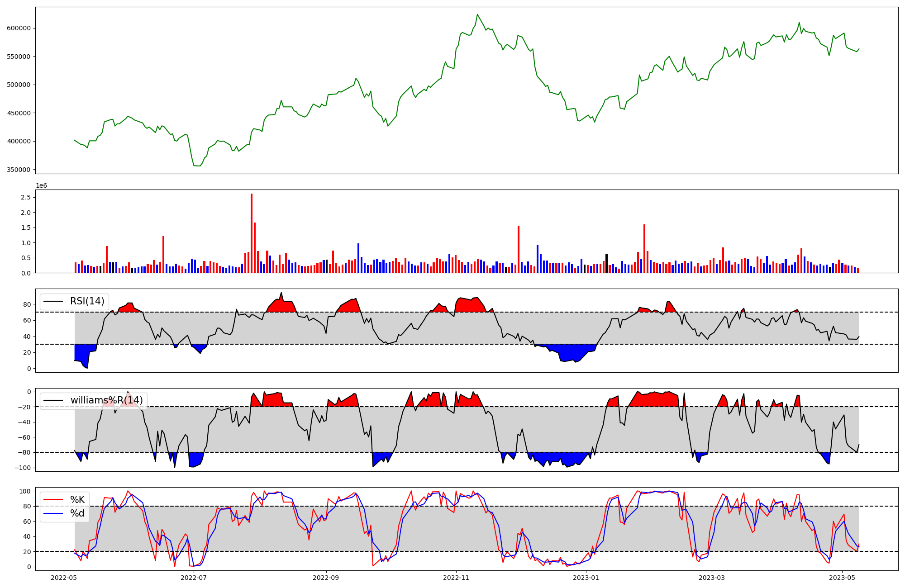Click the blue %d legend line sample
Screen dimensions: 905x588
tap(52, 513)
